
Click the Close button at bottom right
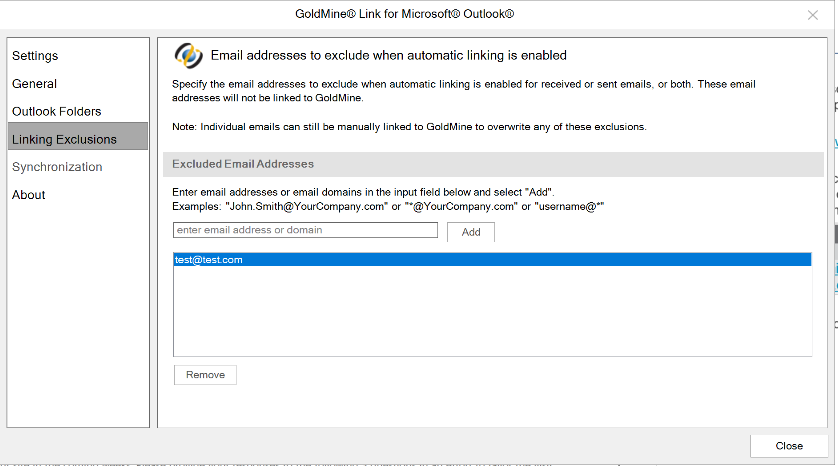pos(789,446)
